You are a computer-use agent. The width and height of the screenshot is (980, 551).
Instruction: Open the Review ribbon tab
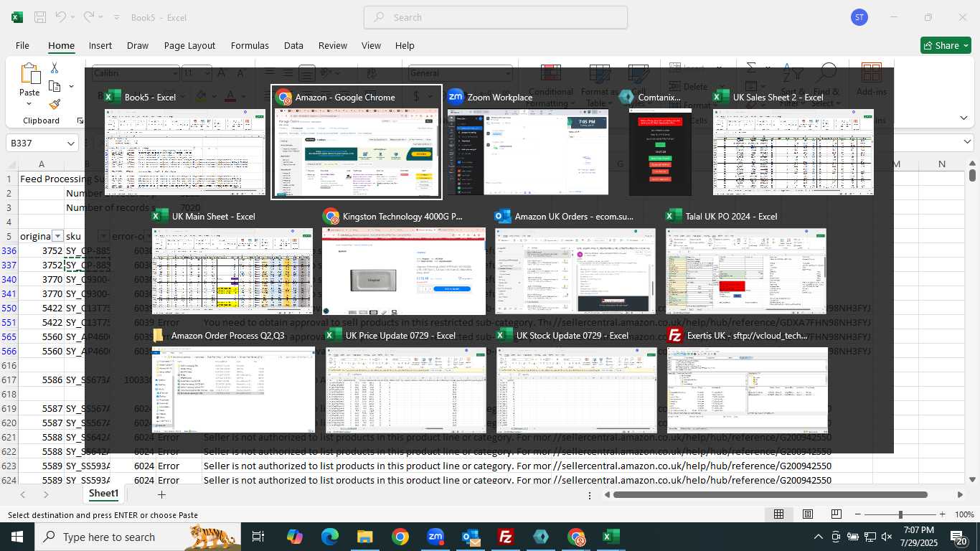(332, 45)
